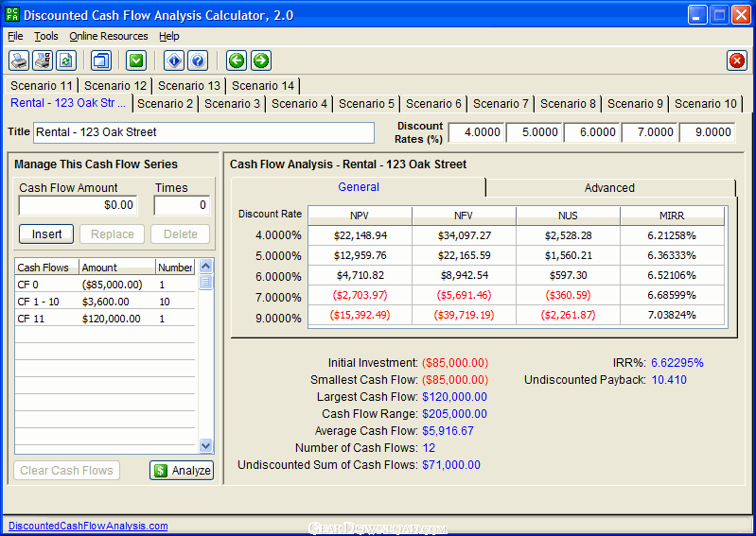Click the Print toolbar icon
This screenshot has width=756, height=536.
coord(19,61)
